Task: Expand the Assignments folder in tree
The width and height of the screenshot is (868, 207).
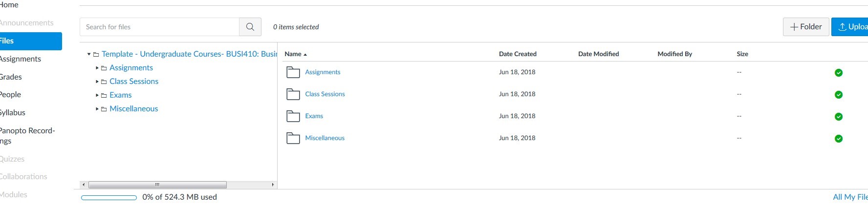Action: [97, 68]
